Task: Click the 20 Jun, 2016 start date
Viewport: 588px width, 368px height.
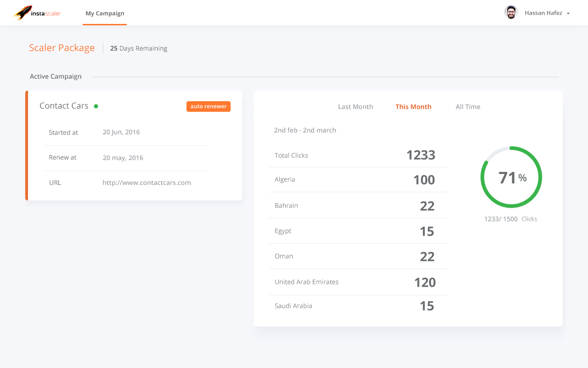Action: [121, 132]
